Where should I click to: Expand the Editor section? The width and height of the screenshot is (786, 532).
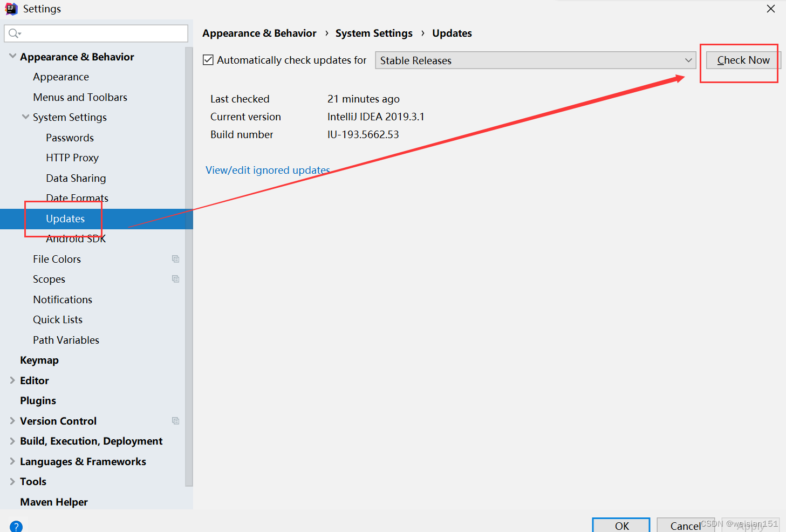point(12,380)
